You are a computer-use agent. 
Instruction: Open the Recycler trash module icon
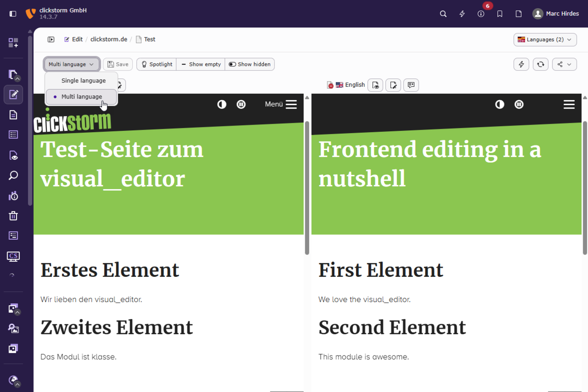tap(13, 216)
